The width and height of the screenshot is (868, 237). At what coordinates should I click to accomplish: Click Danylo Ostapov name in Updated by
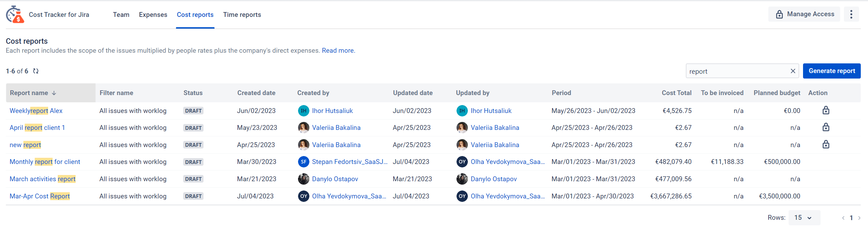tap(494, 179)
